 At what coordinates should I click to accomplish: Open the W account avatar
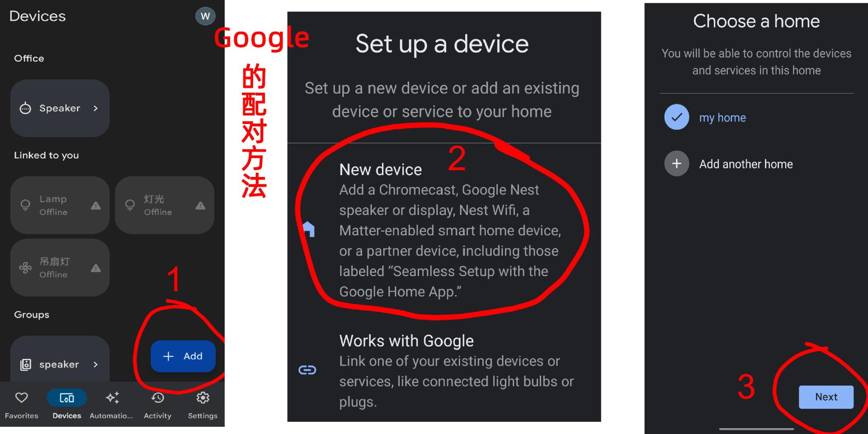205,16
